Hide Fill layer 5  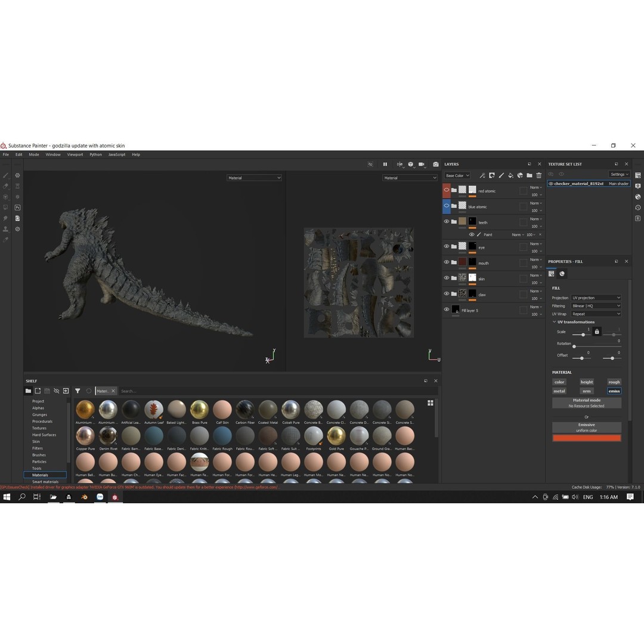[447, 309]
